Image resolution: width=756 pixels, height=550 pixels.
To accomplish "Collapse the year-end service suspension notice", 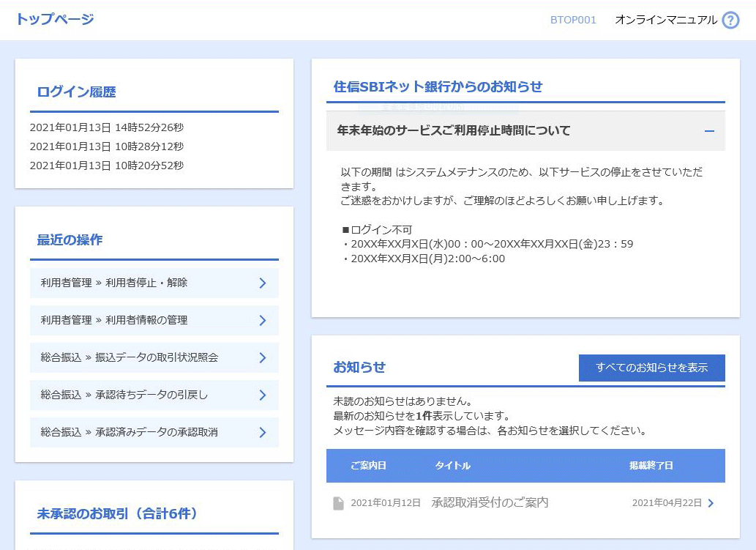I will click(708, 131).
